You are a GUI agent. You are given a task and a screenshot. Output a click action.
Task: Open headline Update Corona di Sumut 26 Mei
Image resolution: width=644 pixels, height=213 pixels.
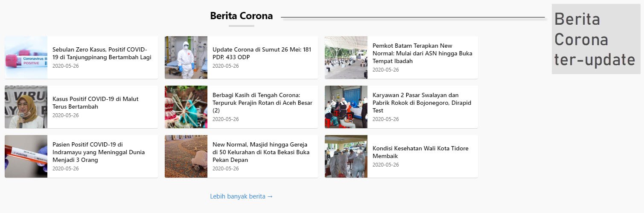pos(262,53)
